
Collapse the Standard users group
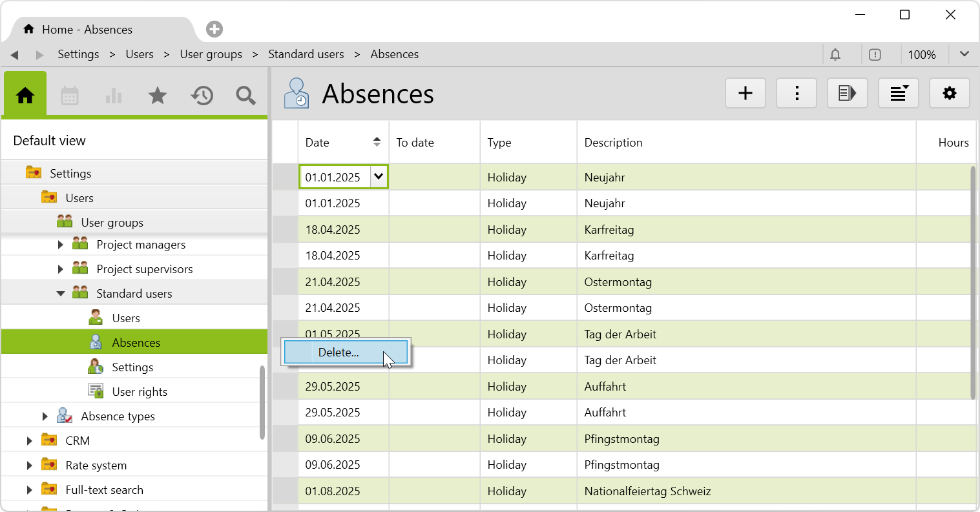(61, 294)
